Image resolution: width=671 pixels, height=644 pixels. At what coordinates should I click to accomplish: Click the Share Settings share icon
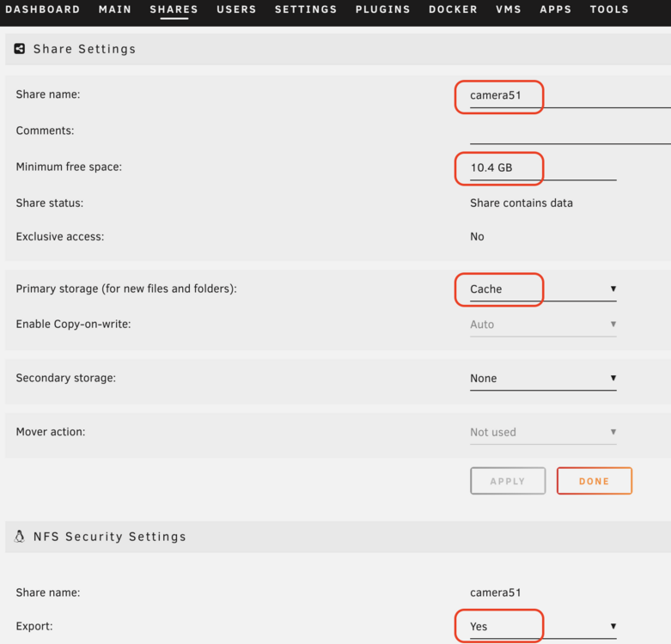(x=20, y=49)
